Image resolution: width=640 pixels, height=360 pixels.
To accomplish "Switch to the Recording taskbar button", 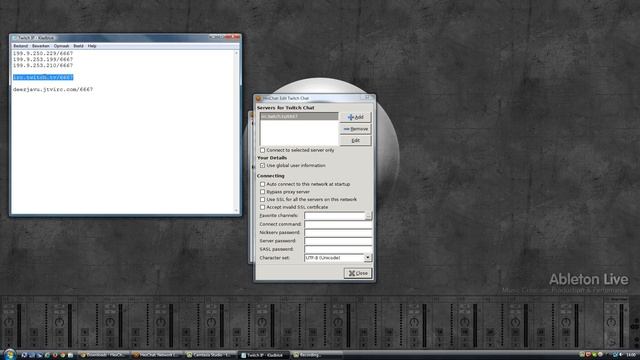I will click(316, 355).
